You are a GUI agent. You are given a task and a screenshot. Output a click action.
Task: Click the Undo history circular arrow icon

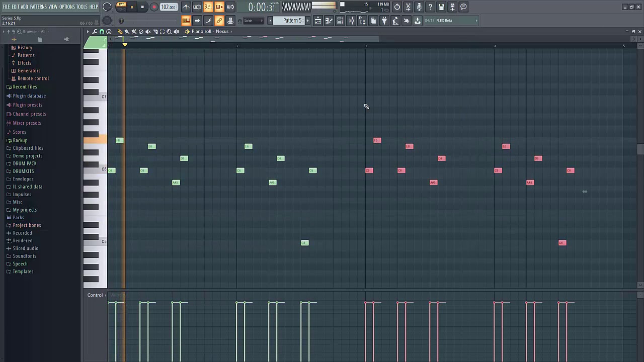coord(397,7)
